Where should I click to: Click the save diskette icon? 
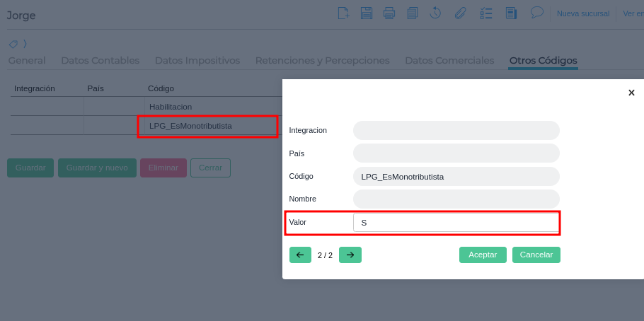pyautogui.click(x=366, y=13)
